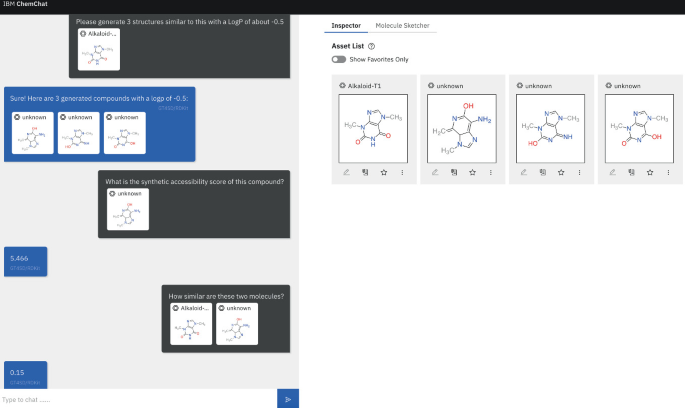685x408 pixels.
Task: Click the Show Favorites Only label
Action: (x=379, y=59)
